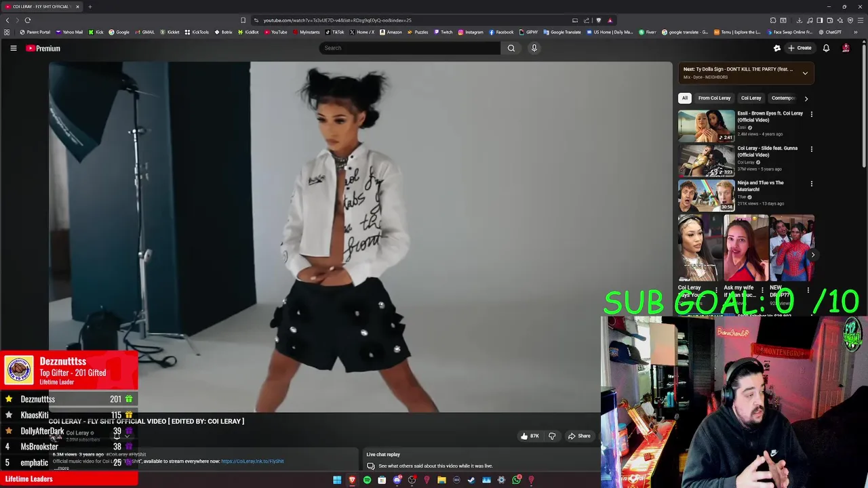Click the Create button

coord(800,48)
